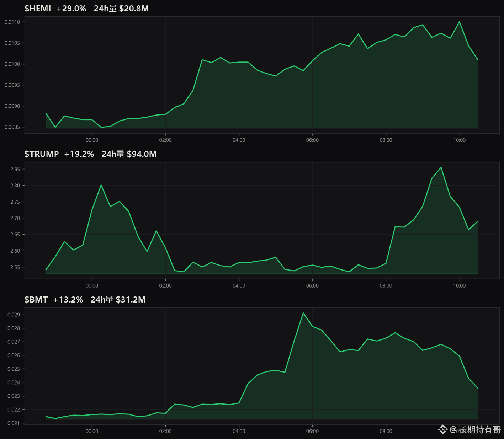The height and width of the screenshot is (439, 504).
Task: Click 10:00 on the $TRUMP time axis
Action: (x=460, y=286)
